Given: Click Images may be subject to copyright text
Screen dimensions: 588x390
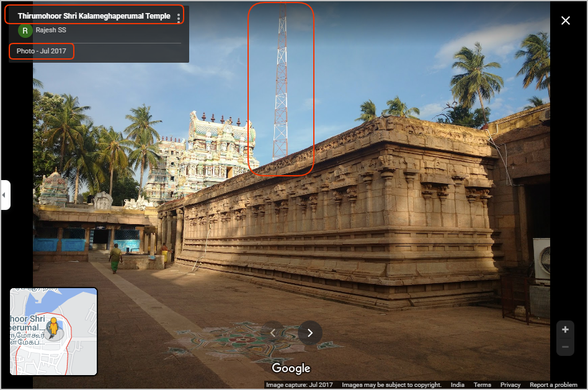Looking at the screenshot, I should coord(391,385).
